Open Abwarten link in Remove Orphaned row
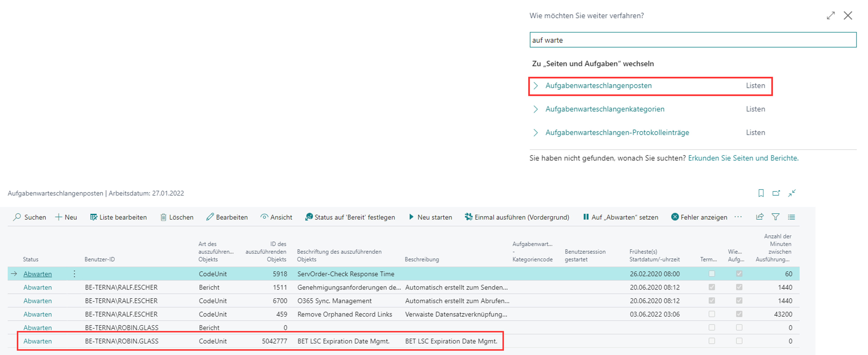The width and height of the screenshot is (868, 355). pyautogui.click(x=37, y=314)
